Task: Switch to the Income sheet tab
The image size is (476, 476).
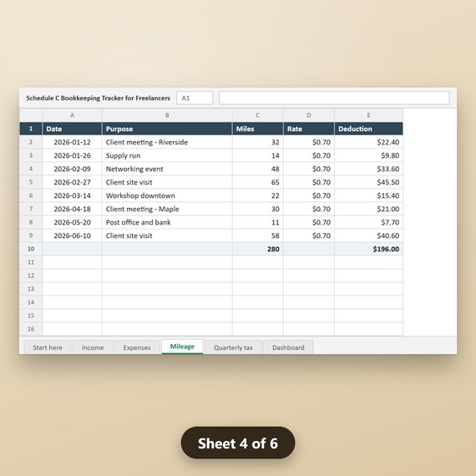Action: pyautogui.click(x=93, y=347)
